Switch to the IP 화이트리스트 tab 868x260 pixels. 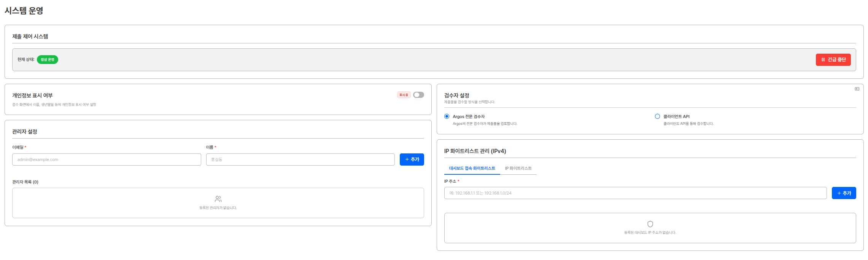pyautogui.click(x=518, y=168)
